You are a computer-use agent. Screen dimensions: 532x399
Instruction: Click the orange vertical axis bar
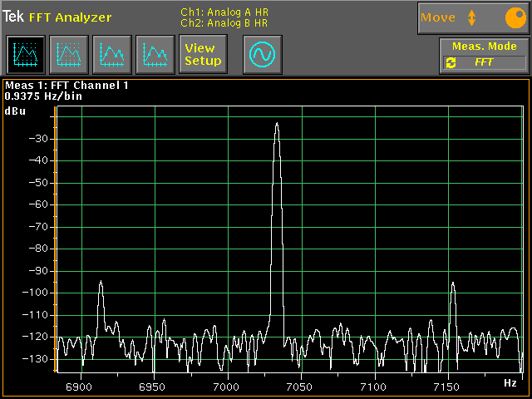coord(57,241)
